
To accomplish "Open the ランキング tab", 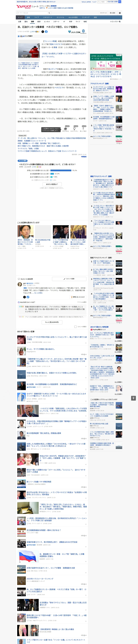I will 86,17.
